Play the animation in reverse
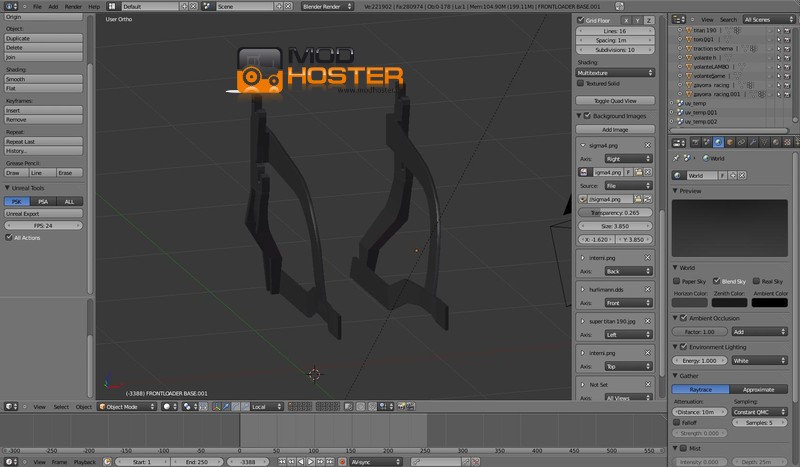Viewport: 800px width, 467px height. 301,462
